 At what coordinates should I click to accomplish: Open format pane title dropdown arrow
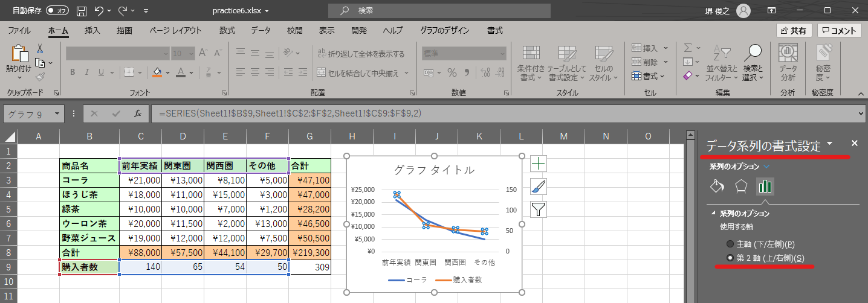coord(830,144)
